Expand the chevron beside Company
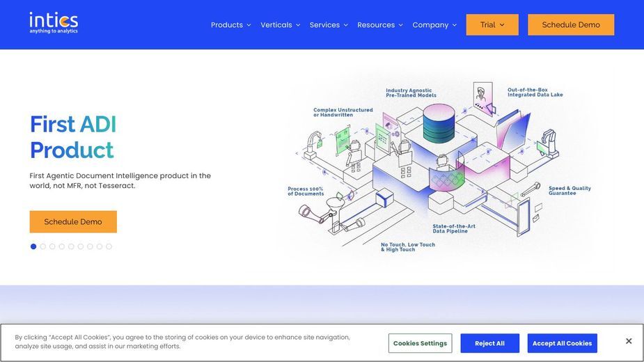The height and width of the screenshot is (362, 644). (454, 25)
